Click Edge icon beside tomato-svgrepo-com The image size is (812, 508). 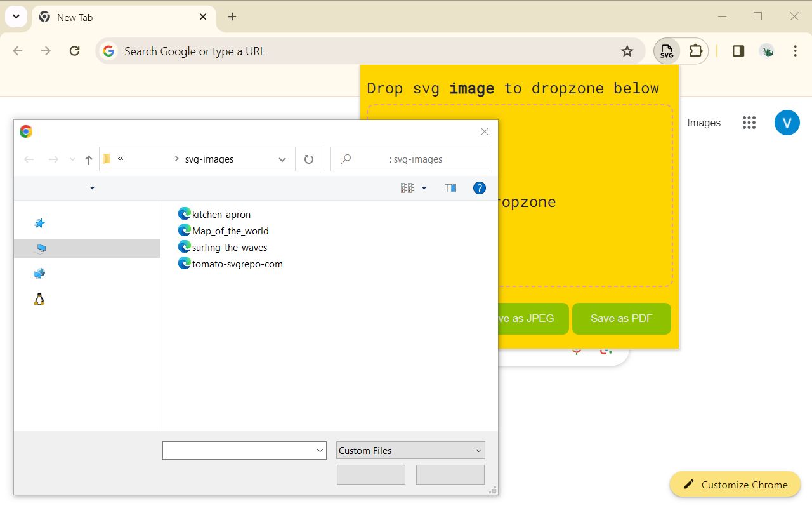coord(185,264)
